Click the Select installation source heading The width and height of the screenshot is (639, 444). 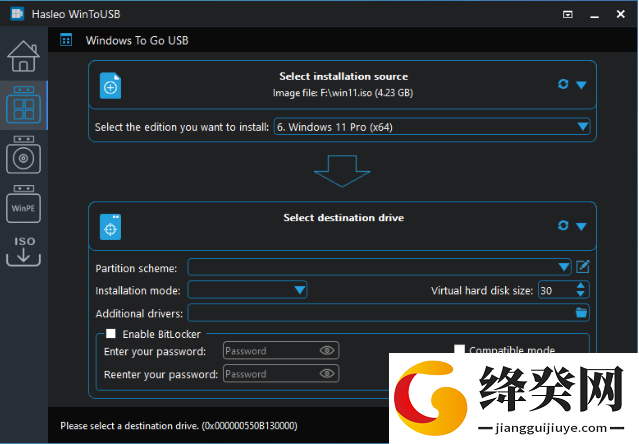(x=344, y=76)
